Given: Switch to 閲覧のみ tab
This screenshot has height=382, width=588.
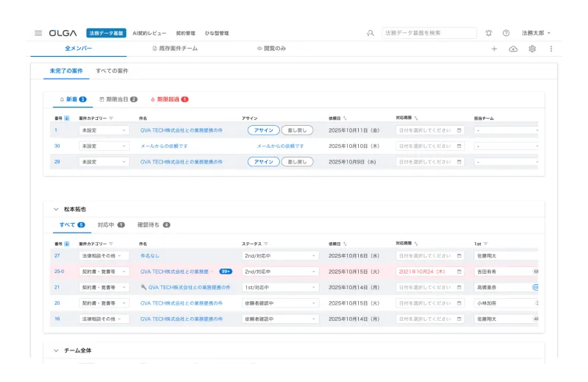Looking at the screenshot, I should tap(271, 49).
